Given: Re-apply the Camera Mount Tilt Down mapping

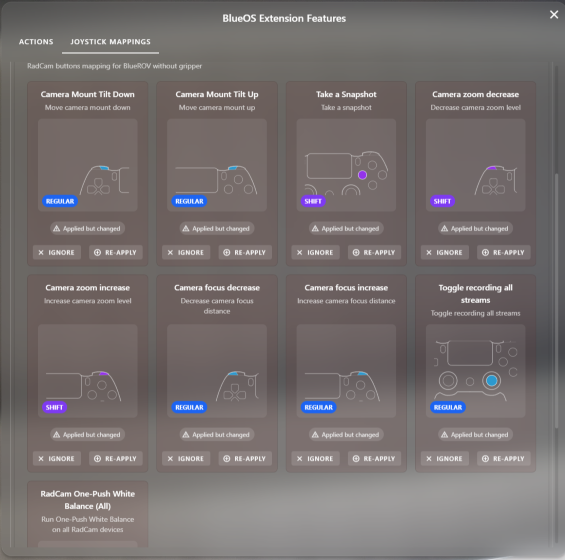Looking at the screenshot, I should [116, 252].
